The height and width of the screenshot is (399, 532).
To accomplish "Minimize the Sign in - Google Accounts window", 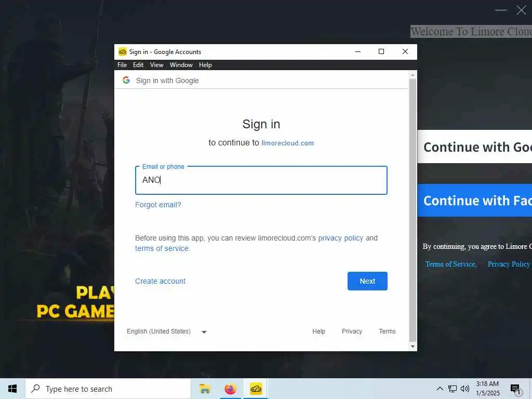I will [x=358, y=51].
